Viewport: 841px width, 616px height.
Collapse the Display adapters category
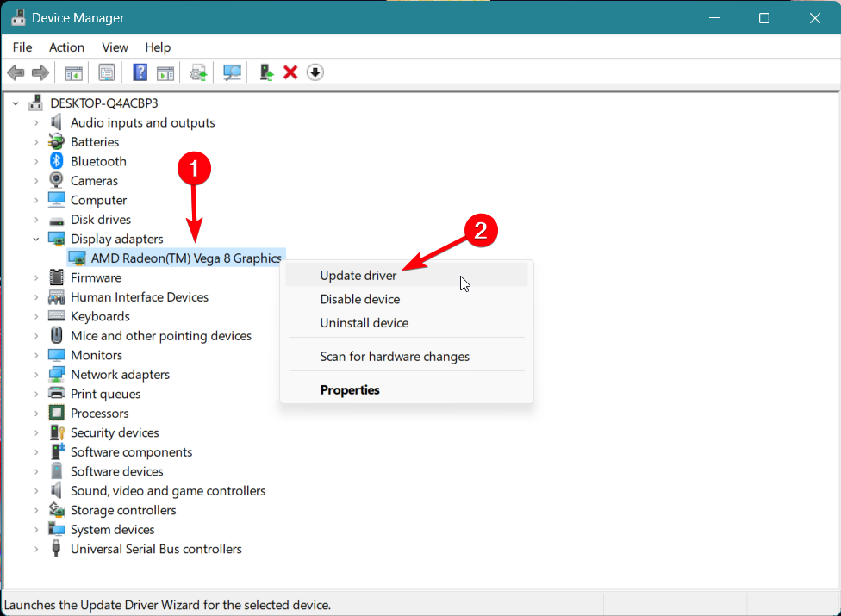[36, 239]
